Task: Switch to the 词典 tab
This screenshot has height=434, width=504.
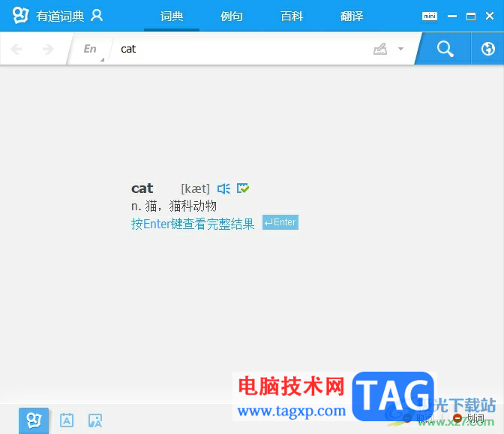Action: 172,16
